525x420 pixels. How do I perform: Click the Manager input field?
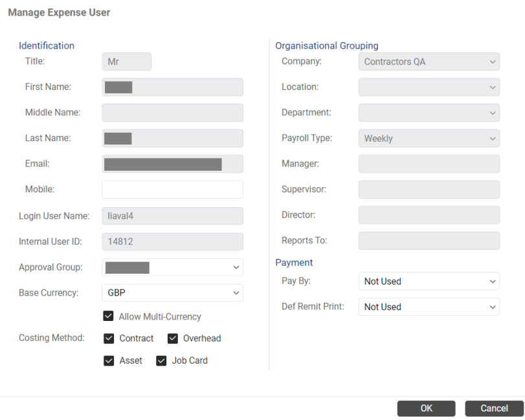point(429,164)
